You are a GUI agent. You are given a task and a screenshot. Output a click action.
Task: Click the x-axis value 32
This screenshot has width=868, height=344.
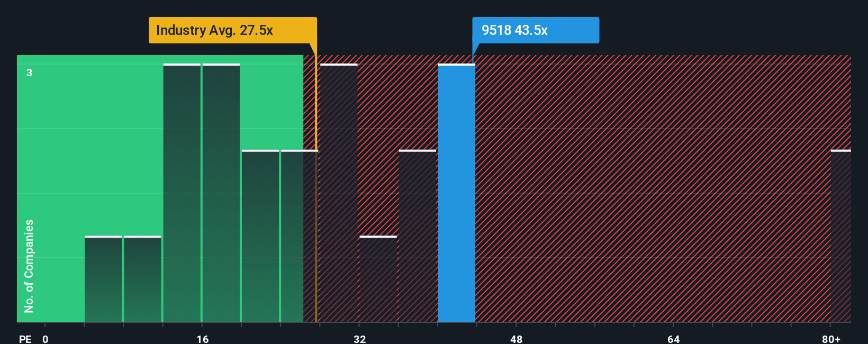coord(360,339)
